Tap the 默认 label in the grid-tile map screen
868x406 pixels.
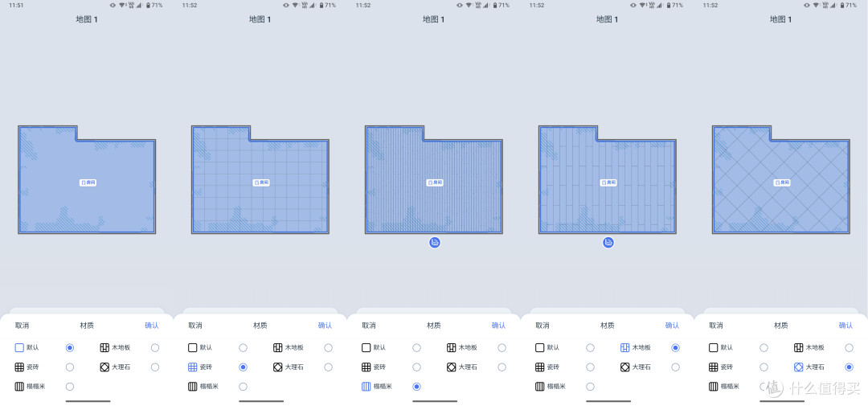click(206, 348)
